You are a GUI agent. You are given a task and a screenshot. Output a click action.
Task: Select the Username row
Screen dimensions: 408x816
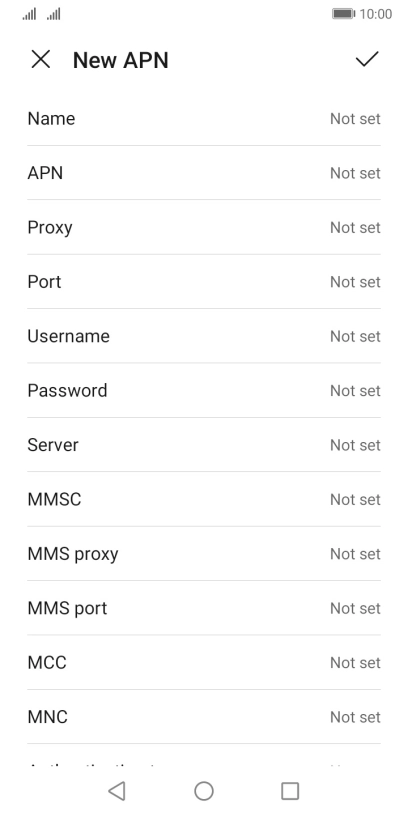tap(204, 336)
